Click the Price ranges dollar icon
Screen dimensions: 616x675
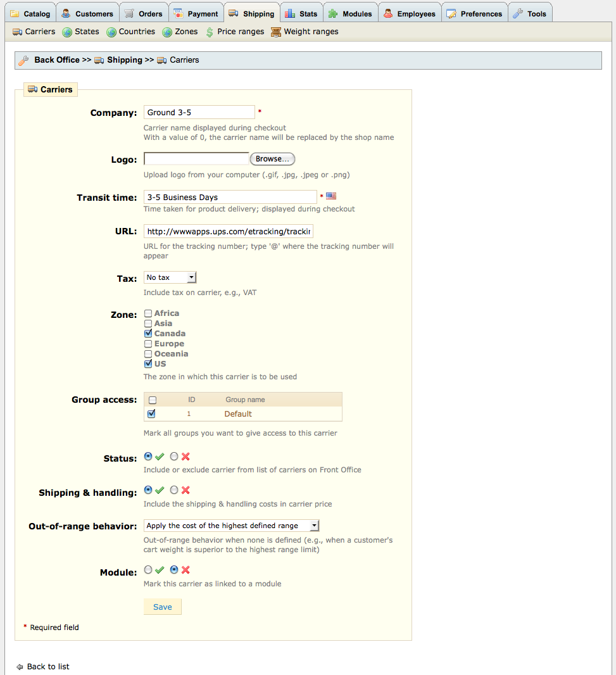click(210, 32)
